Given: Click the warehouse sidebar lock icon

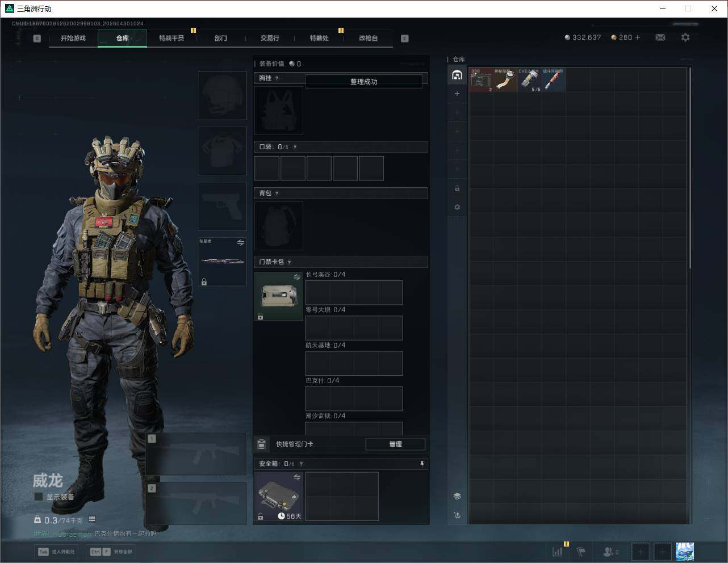Looking at the screenshot, I should click(457, 188).
